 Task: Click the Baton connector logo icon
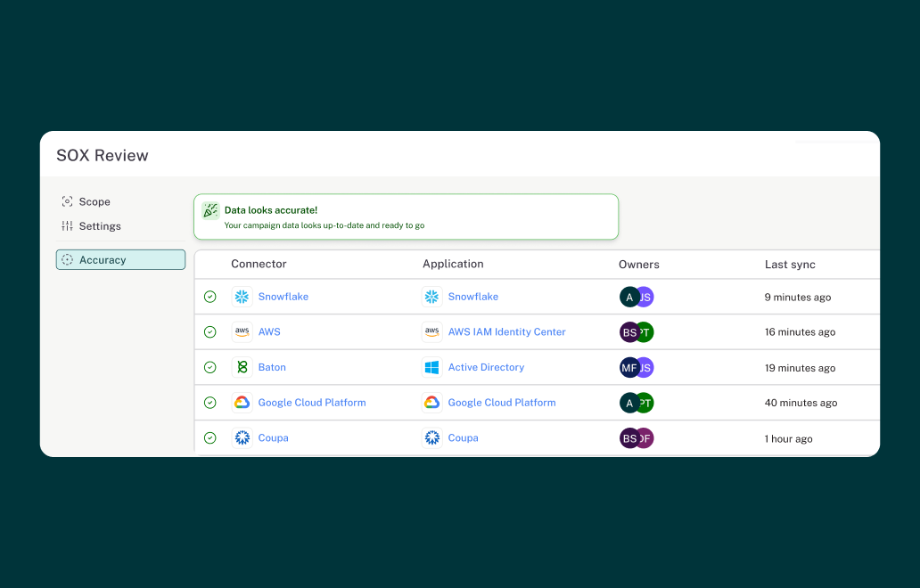242,368
